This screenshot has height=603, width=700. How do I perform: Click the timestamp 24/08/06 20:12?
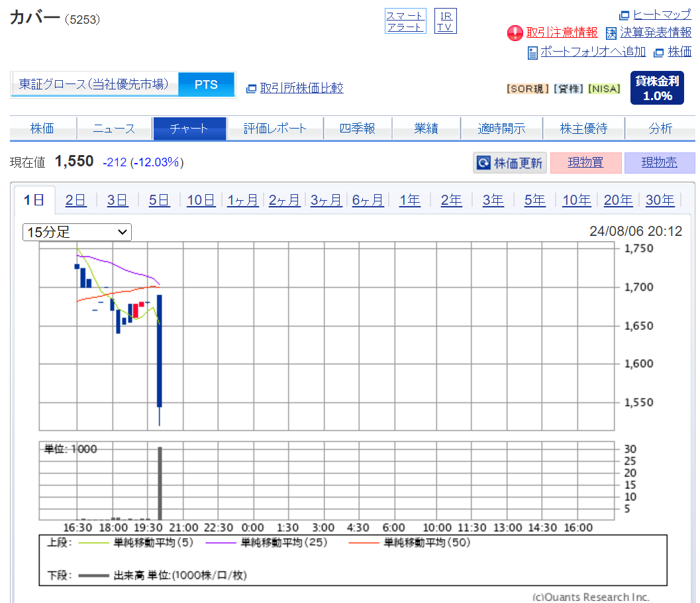[x=636, y=231]
